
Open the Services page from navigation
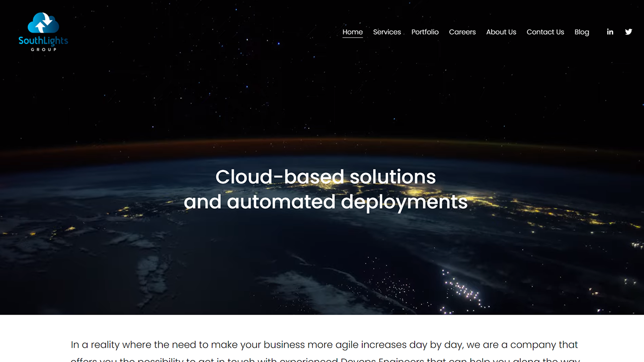coord(387,32)
